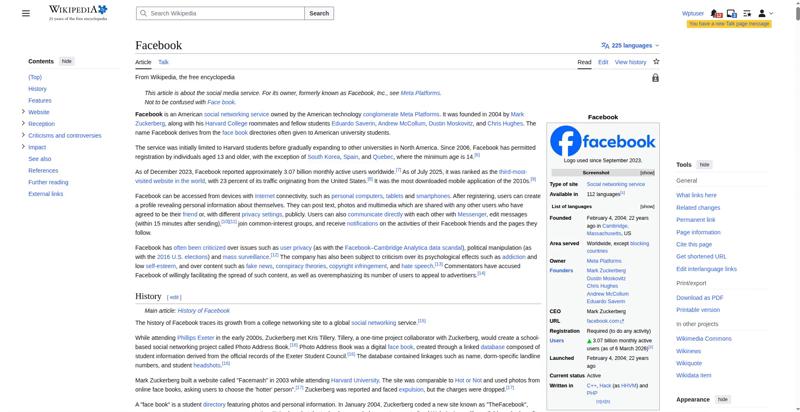Screen dimensions: 800x412
Task: Open the alerts bell icon
Action: click(717, 13)
